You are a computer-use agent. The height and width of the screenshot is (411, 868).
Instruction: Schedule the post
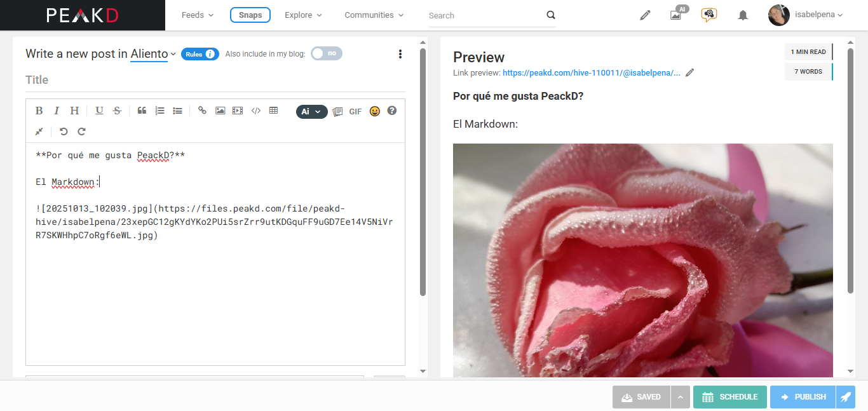tap(730, 397)
